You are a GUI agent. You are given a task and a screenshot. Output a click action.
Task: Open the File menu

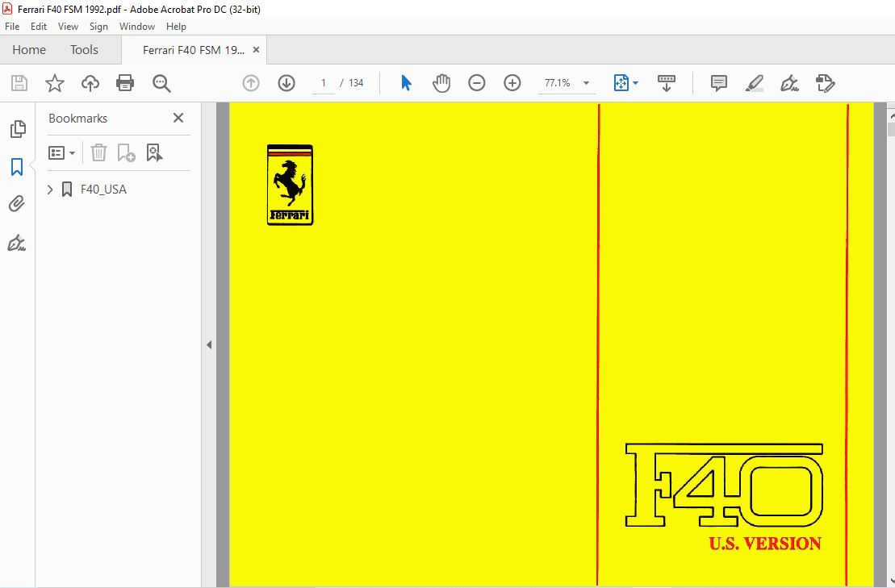coord(12,27)
